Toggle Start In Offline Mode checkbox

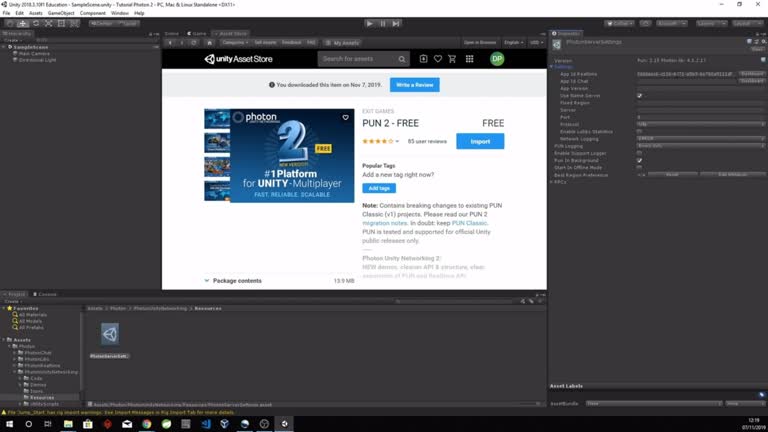[639, 168]
